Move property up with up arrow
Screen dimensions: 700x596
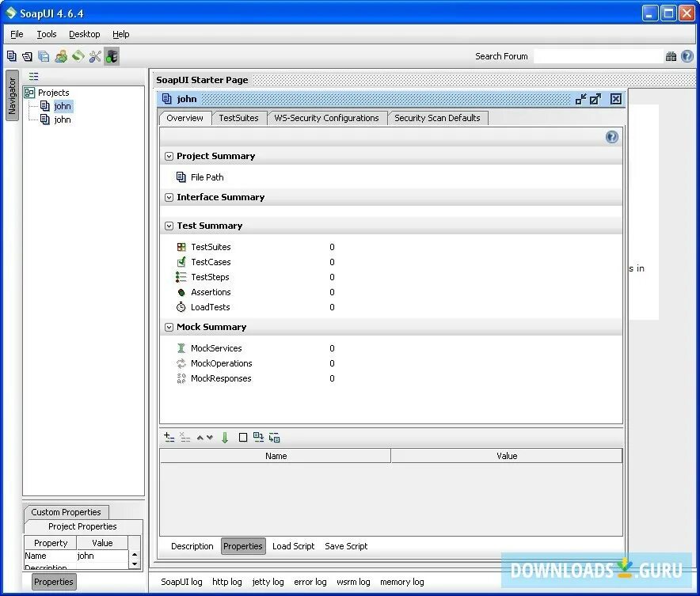coord(200,438)
